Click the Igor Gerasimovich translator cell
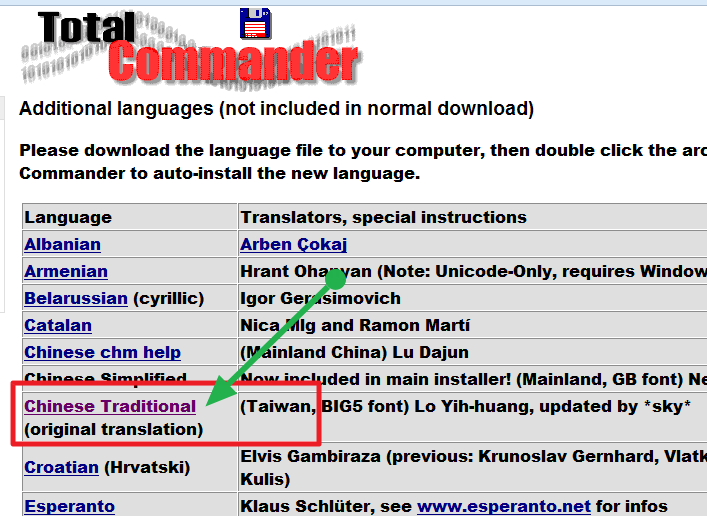Viewport: 707px width, 516px height. 320,298
